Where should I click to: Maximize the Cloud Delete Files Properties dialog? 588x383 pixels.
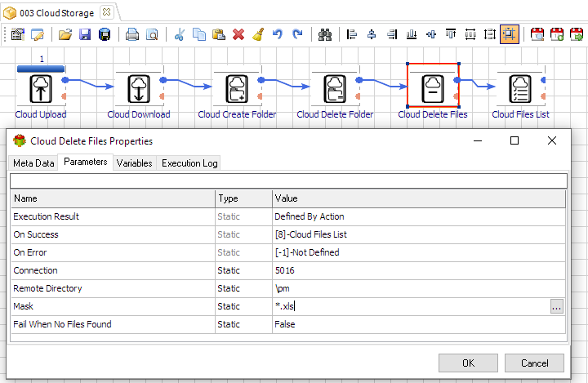click(514, 140)
